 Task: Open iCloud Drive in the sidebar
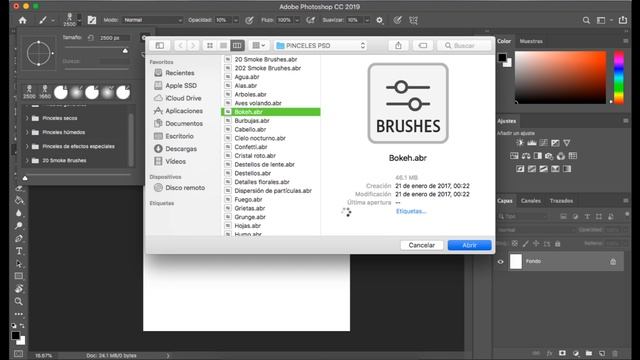[x=183, y=98]
